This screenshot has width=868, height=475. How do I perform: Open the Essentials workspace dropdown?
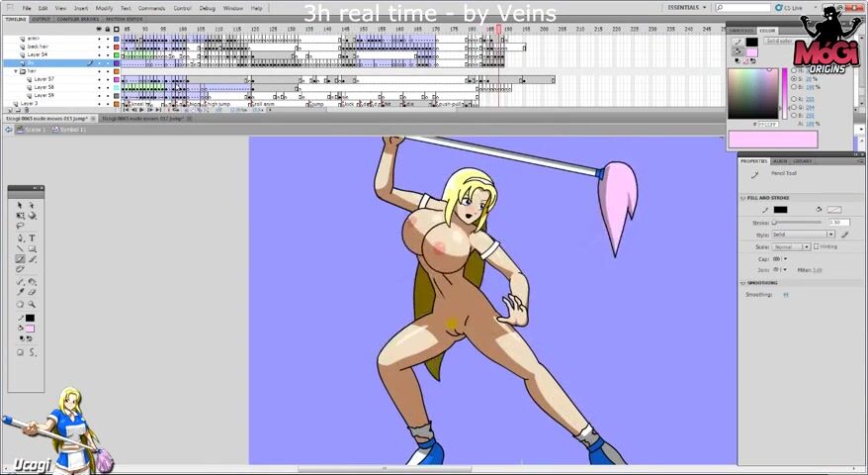(687, 7)
